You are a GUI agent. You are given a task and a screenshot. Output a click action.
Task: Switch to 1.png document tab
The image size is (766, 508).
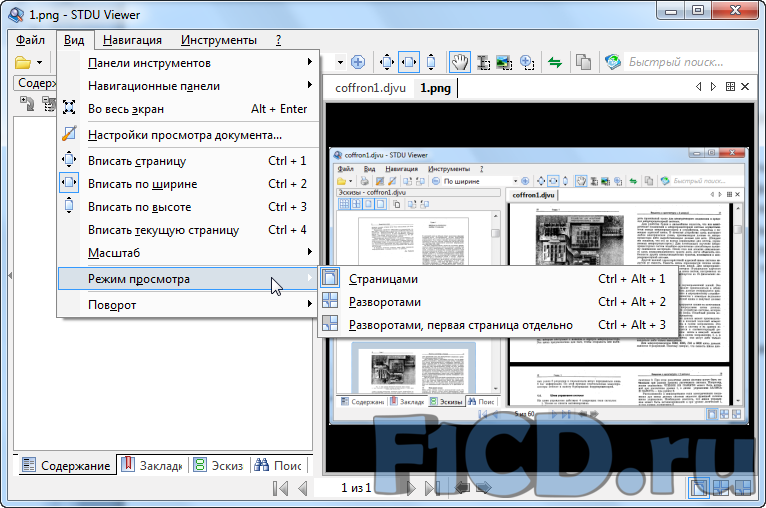[435, 88]
